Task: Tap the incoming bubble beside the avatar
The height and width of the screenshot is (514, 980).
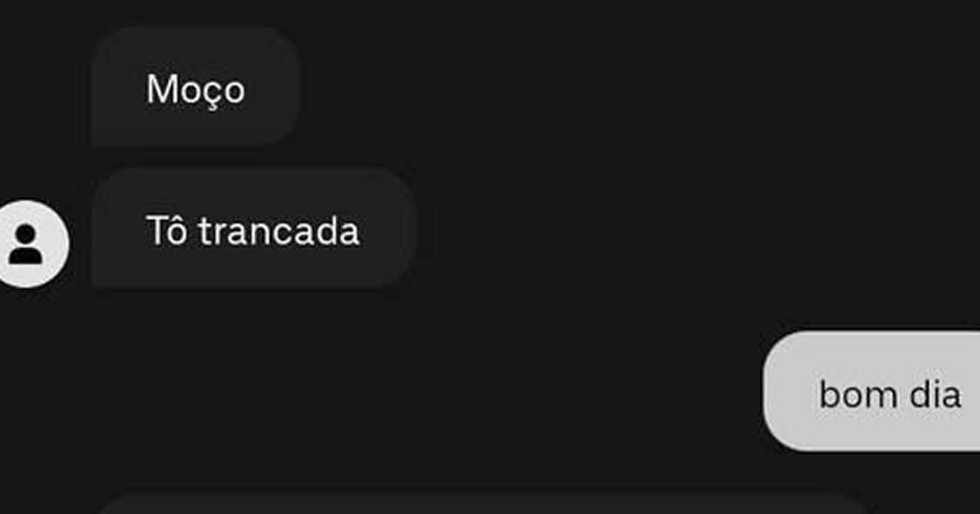Action: tap(254, 229)
